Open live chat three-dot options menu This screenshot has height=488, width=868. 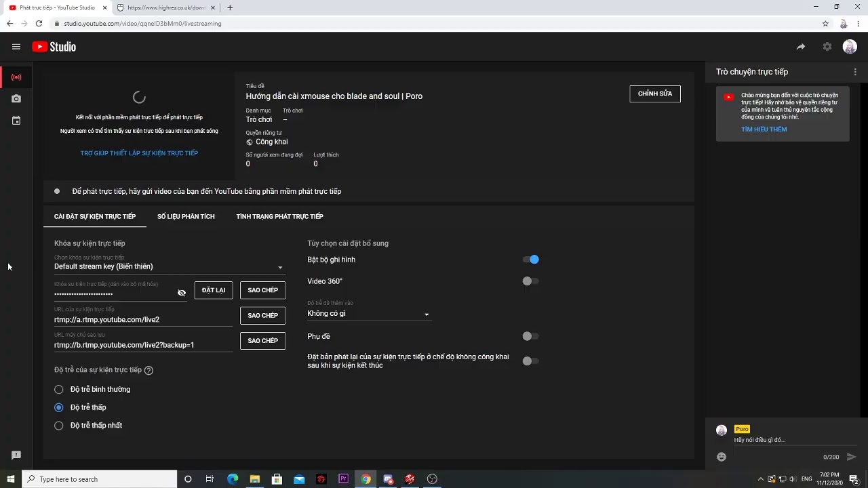coord(855,72)
